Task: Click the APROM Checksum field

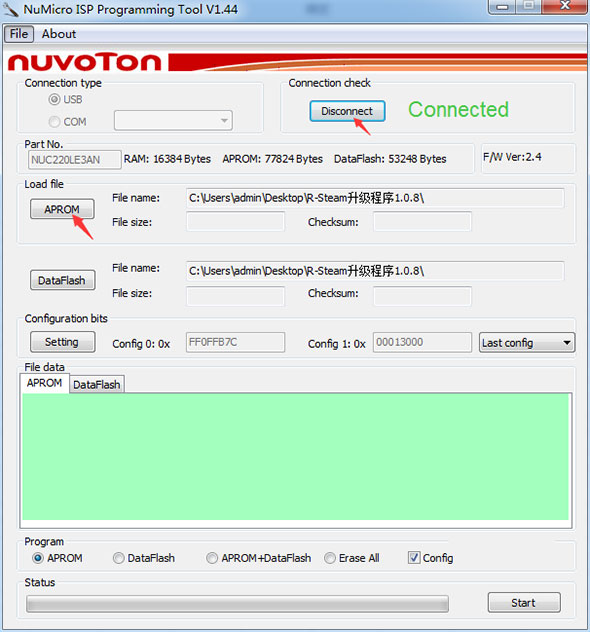Action: [422, 222]
